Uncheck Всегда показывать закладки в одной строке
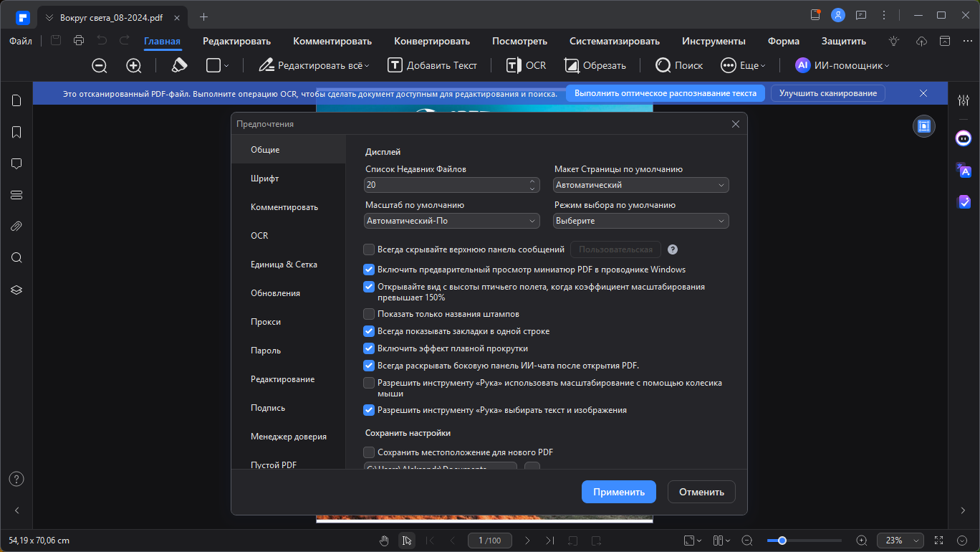980x552 pixels. tap(369, 331)
